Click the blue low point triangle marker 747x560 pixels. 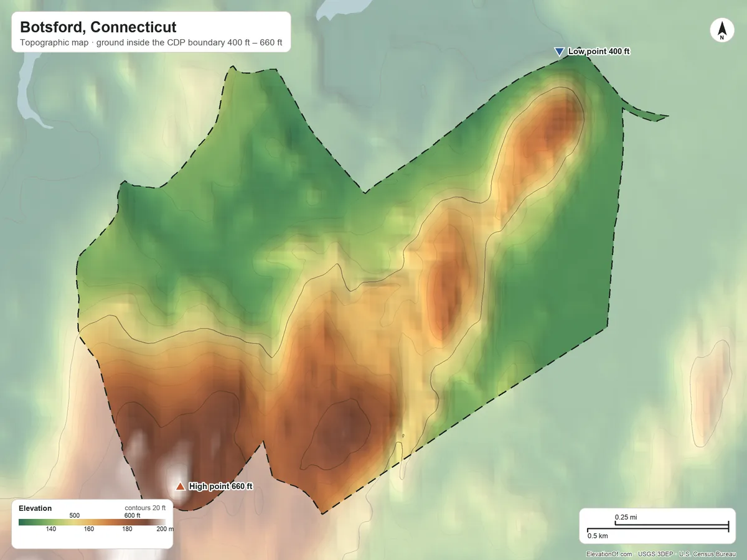coord(559,52)
